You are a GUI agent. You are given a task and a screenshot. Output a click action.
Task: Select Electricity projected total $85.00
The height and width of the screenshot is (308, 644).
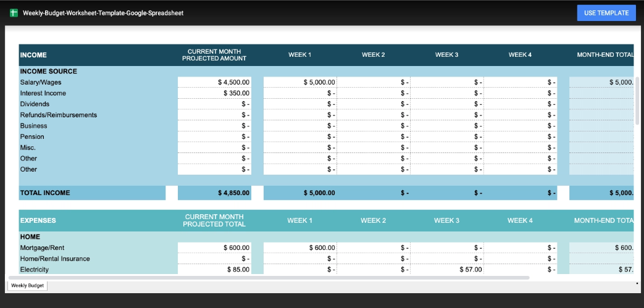[x=214, y=270]
